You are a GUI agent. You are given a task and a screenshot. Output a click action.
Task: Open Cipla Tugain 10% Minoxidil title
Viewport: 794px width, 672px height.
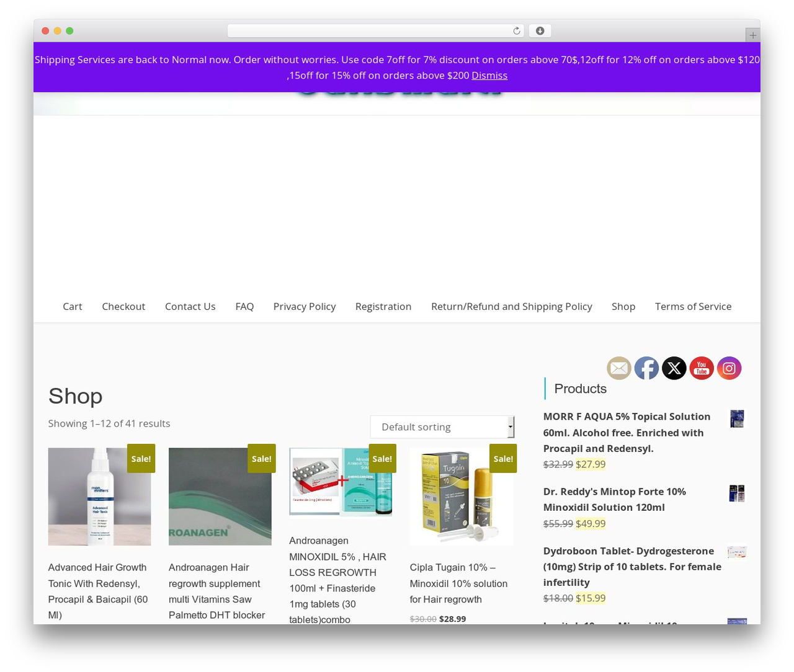click(458, 583)
